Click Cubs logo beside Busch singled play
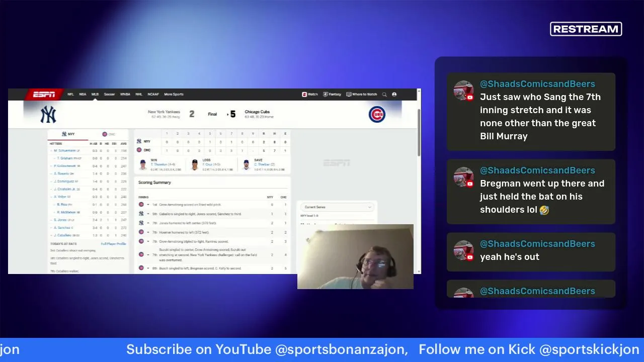 click(141, 268)
